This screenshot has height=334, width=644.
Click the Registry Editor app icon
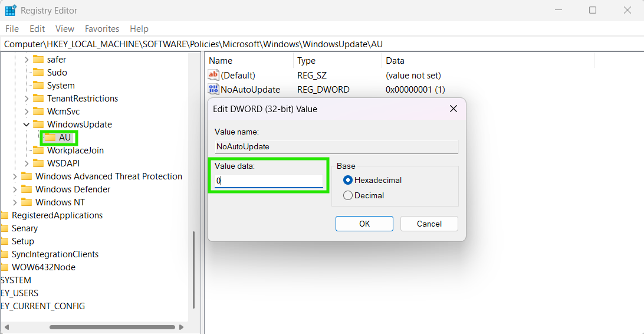point(11,10)
